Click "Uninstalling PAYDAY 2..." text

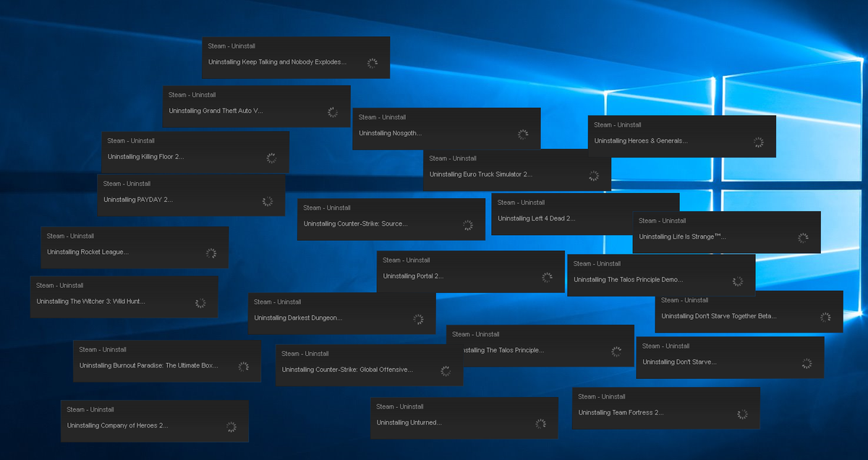click(138, 200)
